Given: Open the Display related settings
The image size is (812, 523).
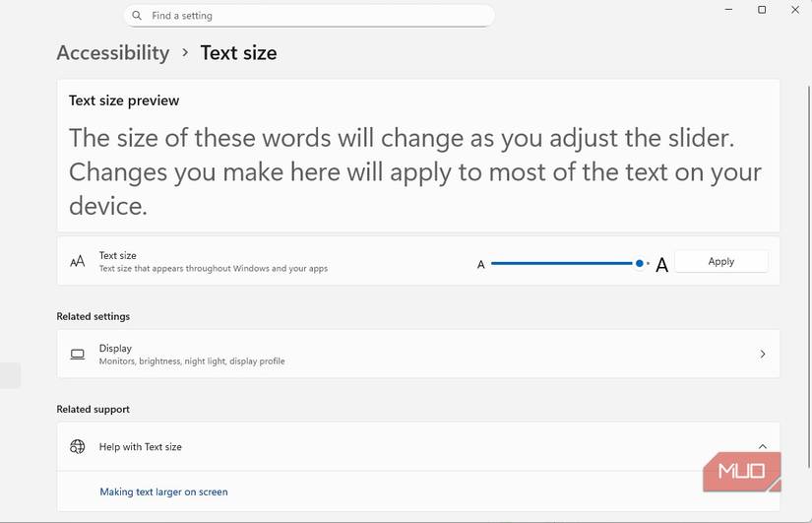Looking at the screenshot, I should [x=418, y=354].
